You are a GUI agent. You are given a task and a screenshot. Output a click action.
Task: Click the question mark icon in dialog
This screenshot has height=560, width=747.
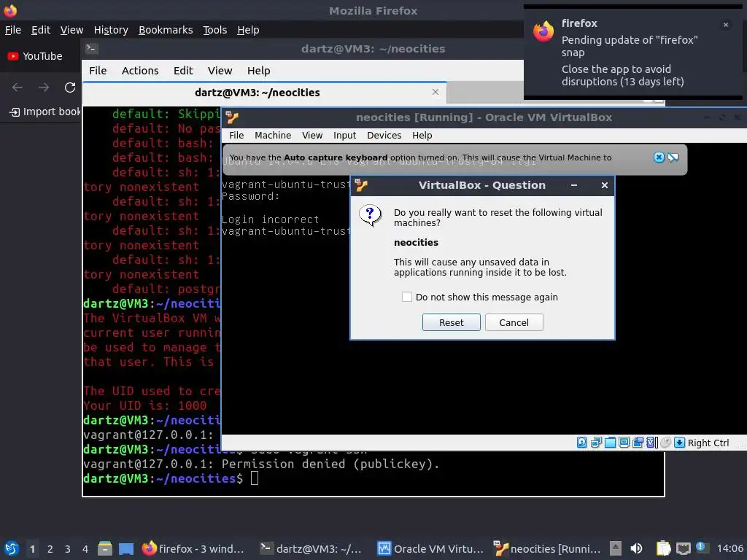point(370,215)
